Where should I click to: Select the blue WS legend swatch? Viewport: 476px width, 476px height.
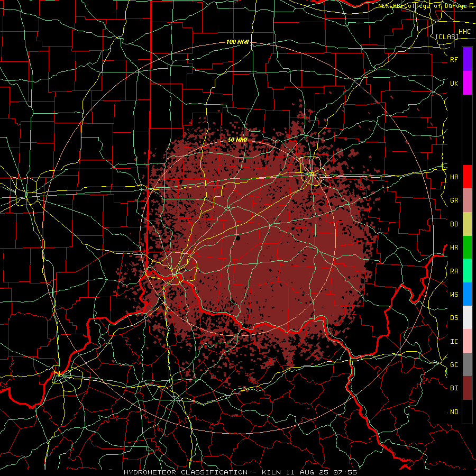click(x=467, y=294)
